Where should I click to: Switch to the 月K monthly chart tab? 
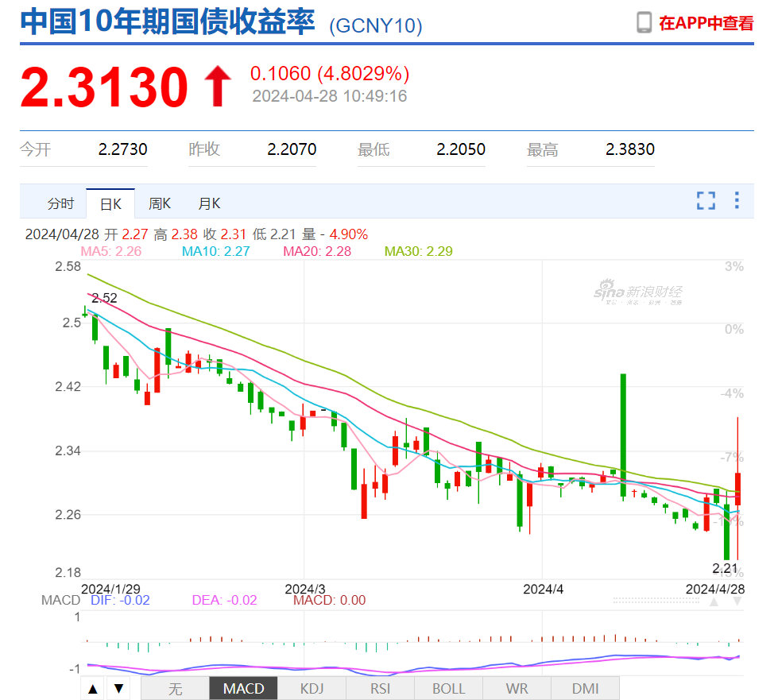tap(209, 203)
